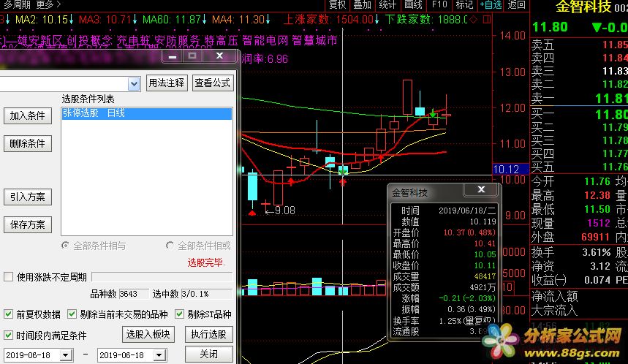Click the 买一 price 11.80
The image size is (628, 364).
pos(610,115)
